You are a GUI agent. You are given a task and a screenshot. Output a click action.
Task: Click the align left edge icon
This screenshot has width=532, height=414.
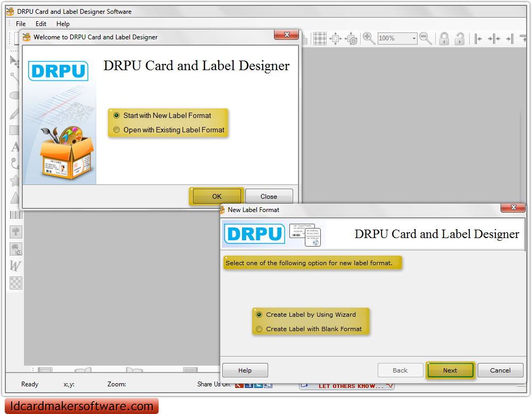(478, 39)
